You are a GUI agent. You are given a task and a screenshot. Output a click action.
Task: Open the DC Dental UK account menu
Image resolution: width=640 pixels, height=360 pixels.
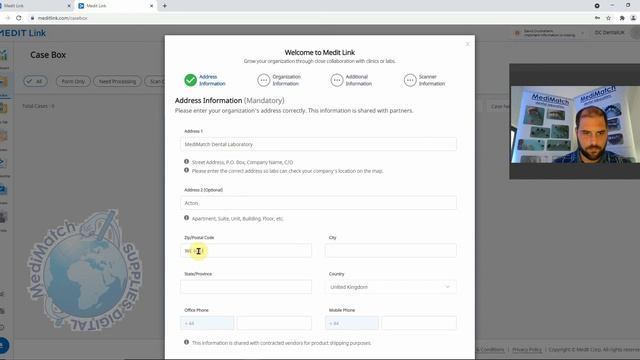(x=609, y=33)
